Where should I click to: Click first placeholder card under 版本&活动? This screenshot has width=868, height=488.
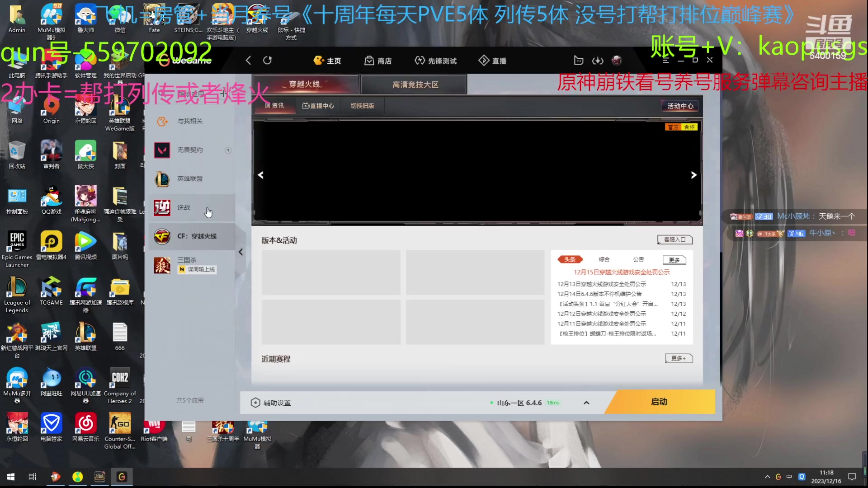(331, 272)
